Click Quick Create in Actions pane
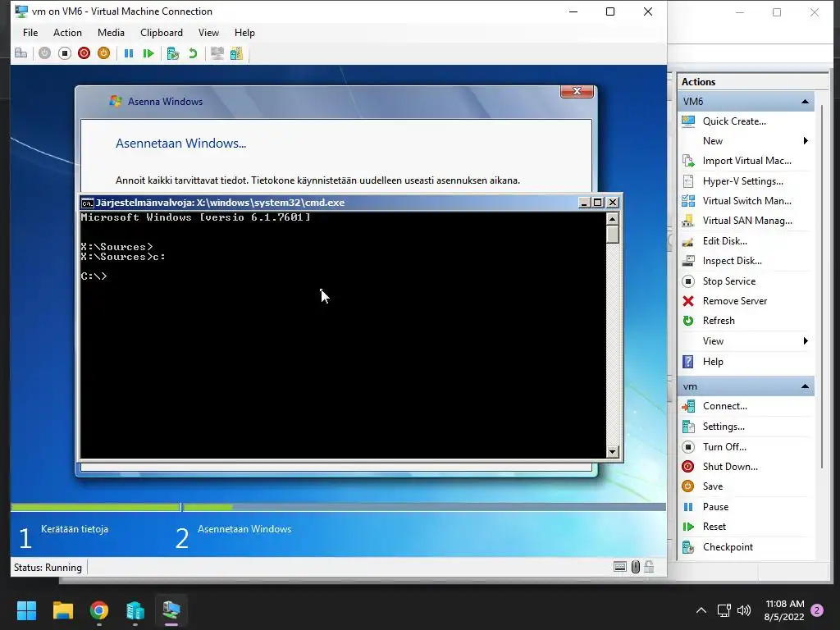This screenshot has height=630, width=840. [x=734, y=121]
